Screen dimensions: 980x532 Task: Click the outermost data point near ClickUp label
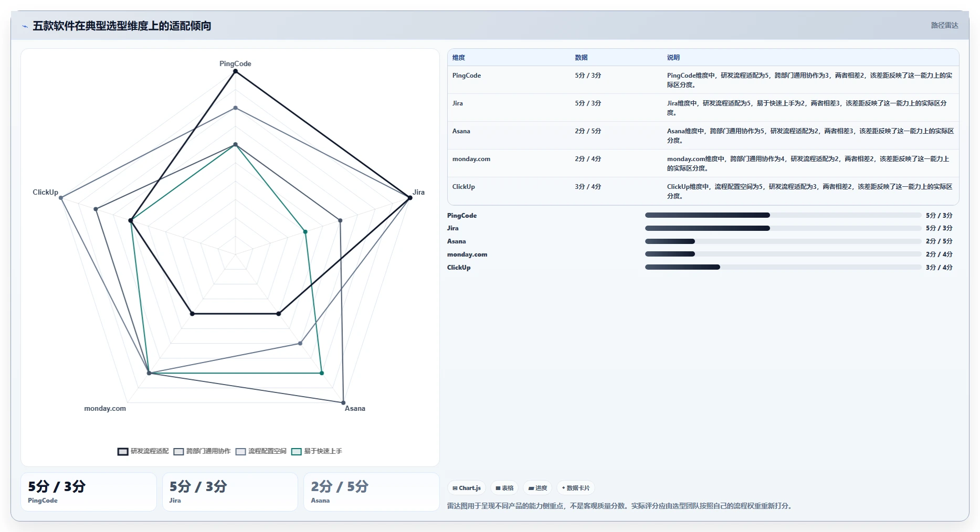(61, 198)
